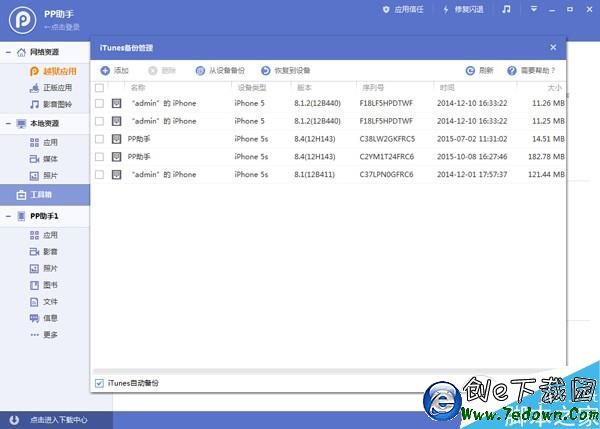This screenshot has height=429, width=600.
Task: Open the 影音图铃 music section
Action: 51,104
